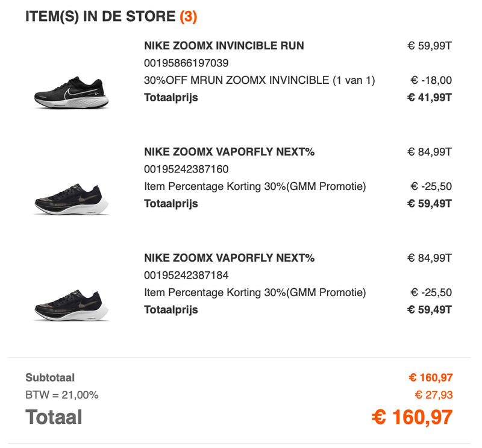This screenshot has height=448, width=482.
Task: Click Vaporfly shoe thumbnail beside barcode ending 7184
Action: [x=72, y=307]
